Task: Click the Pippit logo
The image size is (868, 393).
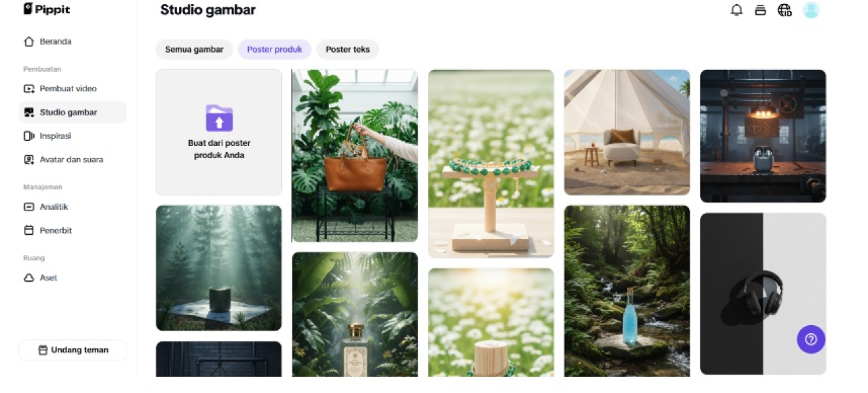Action: 47,9
